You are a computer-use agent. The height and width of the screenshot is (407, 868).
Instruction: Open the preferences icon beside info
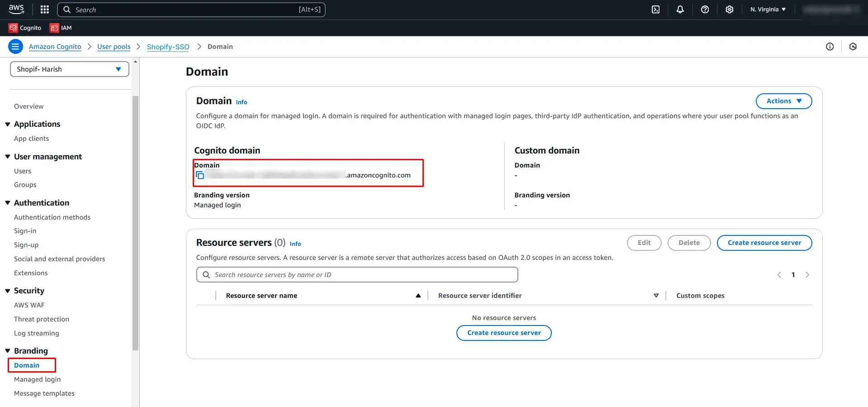click(853, 47)
